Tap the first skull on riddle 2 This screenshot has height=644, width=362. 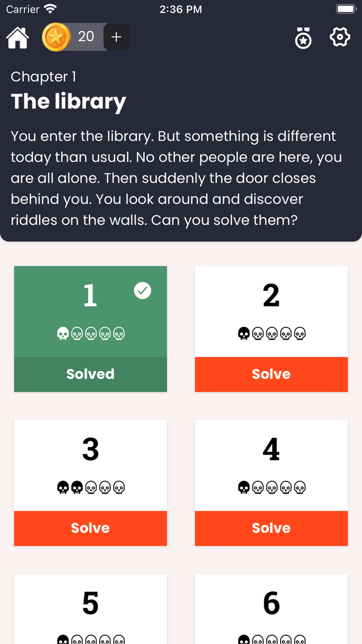[244, 333]
